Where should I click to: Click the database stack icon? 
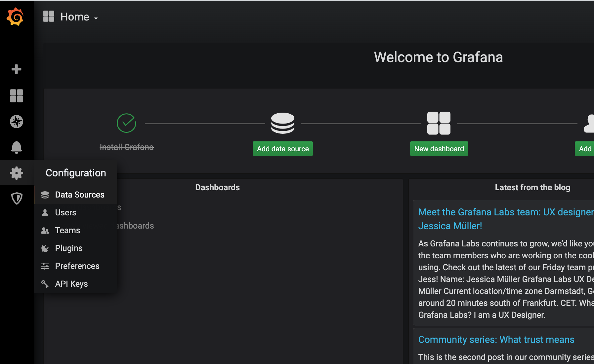point(283,123)
